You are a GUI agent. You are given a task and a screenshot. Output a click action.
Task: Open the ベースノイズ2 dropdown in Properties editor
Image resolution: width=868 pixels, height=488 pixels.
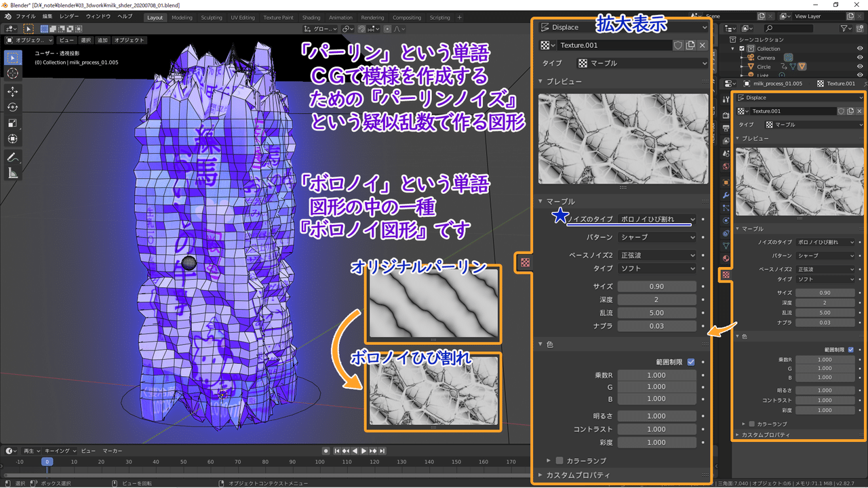825,269
